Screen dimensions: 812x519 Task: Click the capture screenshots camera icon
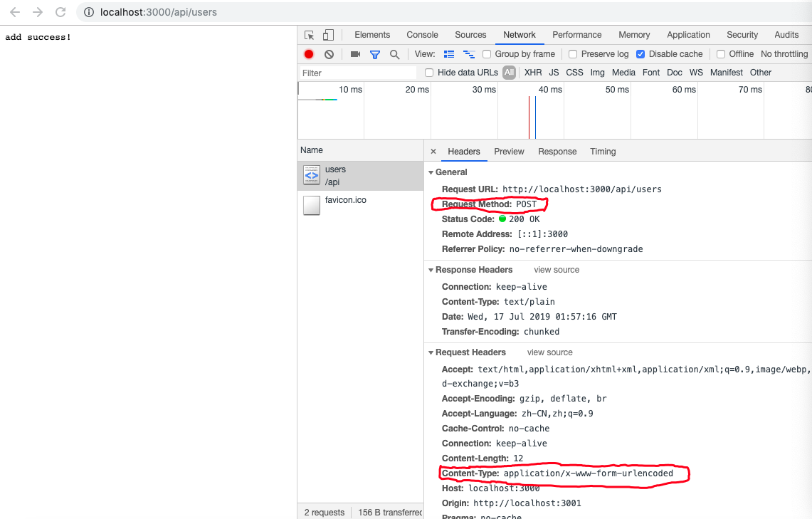point(355,53)
